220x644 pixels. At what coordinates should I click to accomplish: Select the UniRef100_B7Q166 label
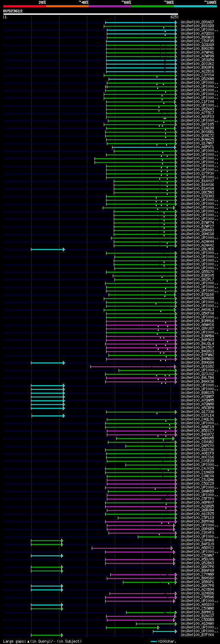197,295
